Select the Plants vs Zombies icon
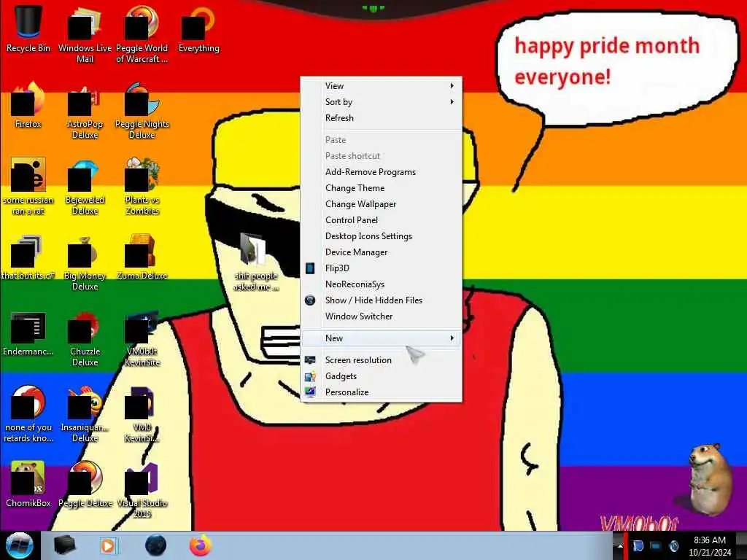 [x=142, y=186]
